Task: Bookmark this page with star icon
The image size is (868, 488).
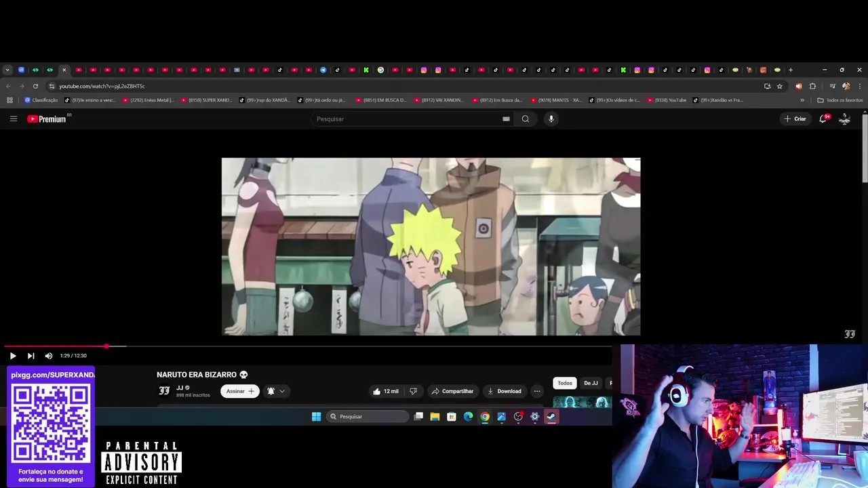Action: point(780,86)
